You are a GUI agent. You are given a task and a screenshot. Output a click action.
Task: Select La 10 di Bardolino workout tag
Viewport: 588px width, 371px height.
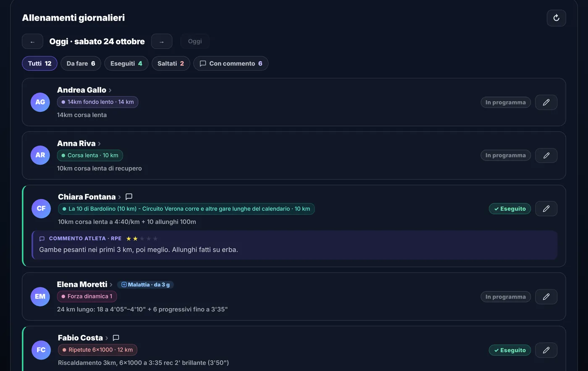pyautogui.click(x=186, y=209)
